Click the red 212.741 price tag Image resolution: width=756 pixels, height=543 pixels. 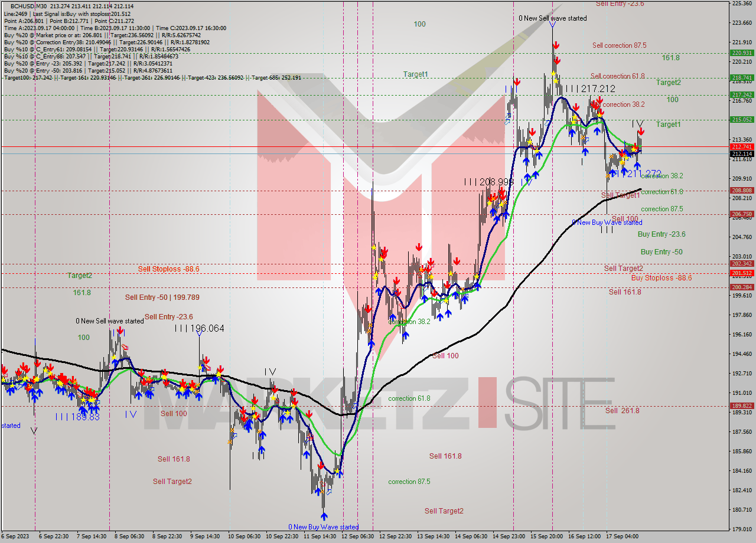(x=742, y=146)
